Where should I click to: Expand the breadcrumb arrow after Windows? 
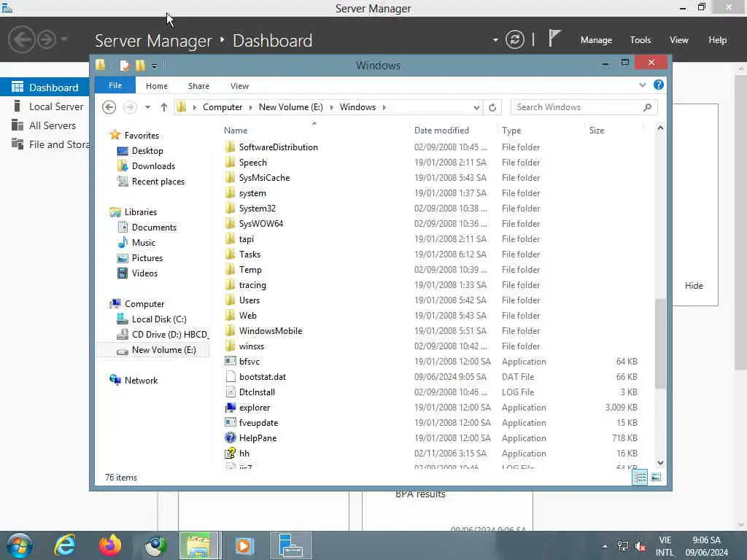[x=384, y=108]
